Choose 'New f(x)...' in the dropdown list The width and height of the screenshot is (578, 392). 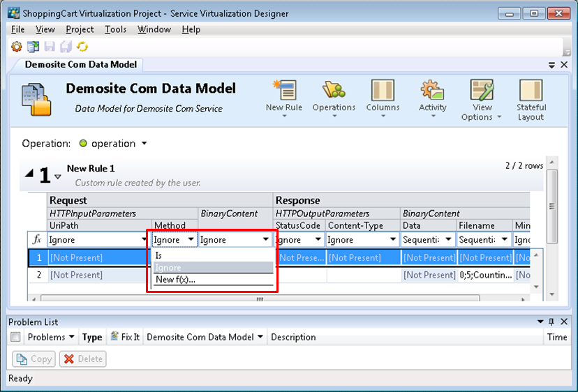click(175, 280)
